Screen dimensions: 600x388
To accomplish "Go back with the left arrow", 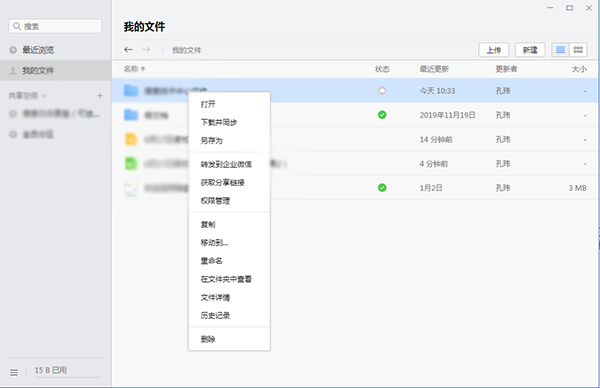I will pos(128,49).
